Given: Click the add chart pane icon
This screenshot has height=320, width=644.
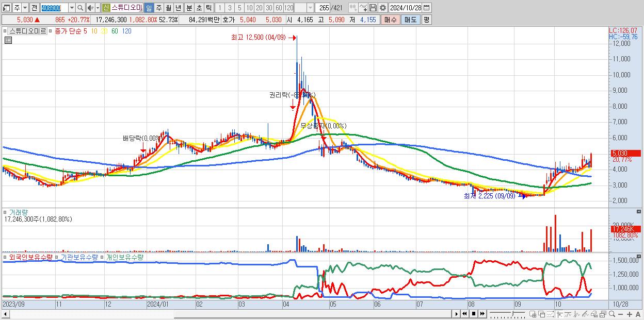Looking at the screenshot, I should pos(533,314).
